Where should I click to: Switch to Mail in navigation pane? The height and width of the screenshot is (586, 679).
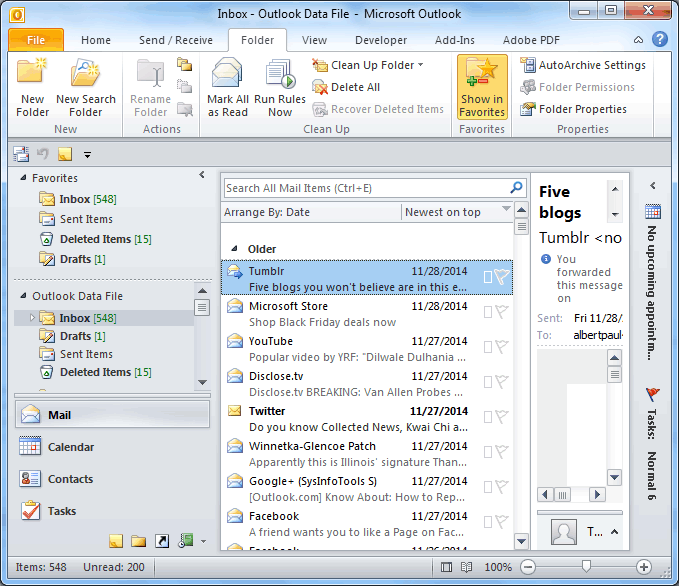[x=113, y=414]
